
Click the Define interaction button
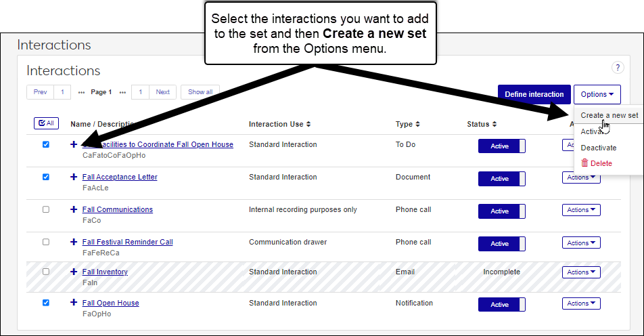pyautogui.click(x=534, y=94)
